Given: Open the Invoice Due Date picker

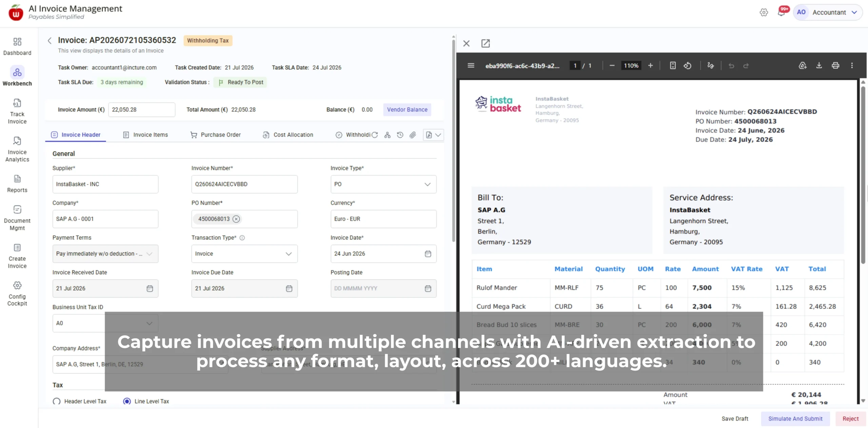Looking at the screenshot, I should tap(289, 288).
